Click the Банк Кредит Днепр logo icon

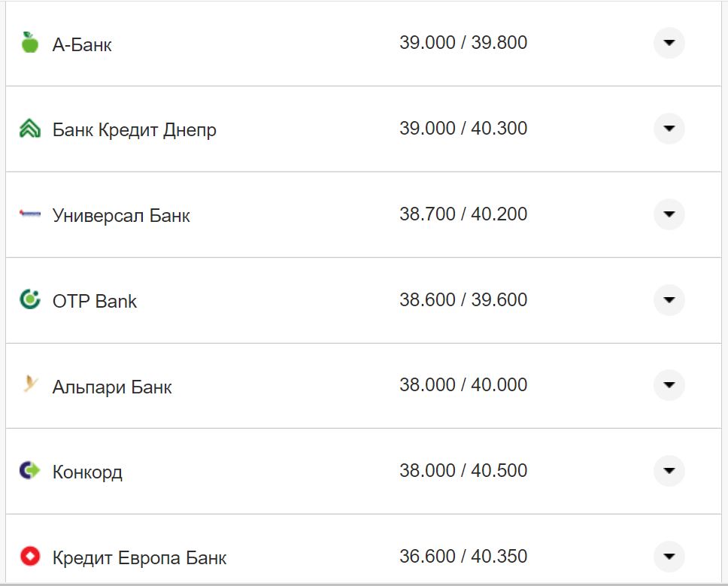pyautogui.click(x=30, y=129)
